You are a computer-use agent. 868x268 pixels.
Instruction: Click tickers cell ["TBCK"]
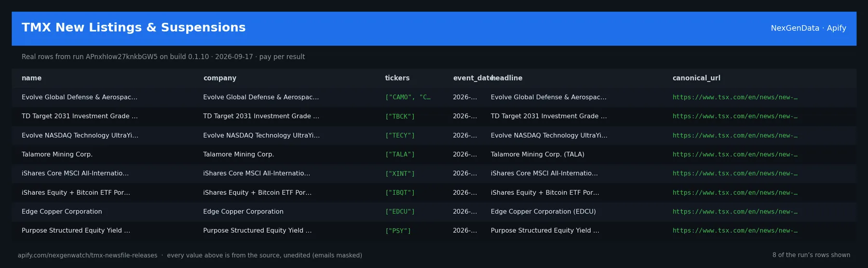(x=400, y=116)
